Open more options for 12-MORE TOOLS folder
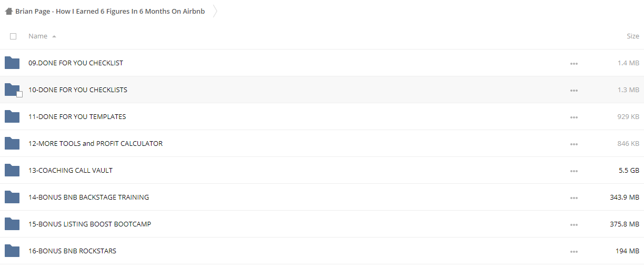The width and height of the screenshot is (644, 267). pos(574,144)
